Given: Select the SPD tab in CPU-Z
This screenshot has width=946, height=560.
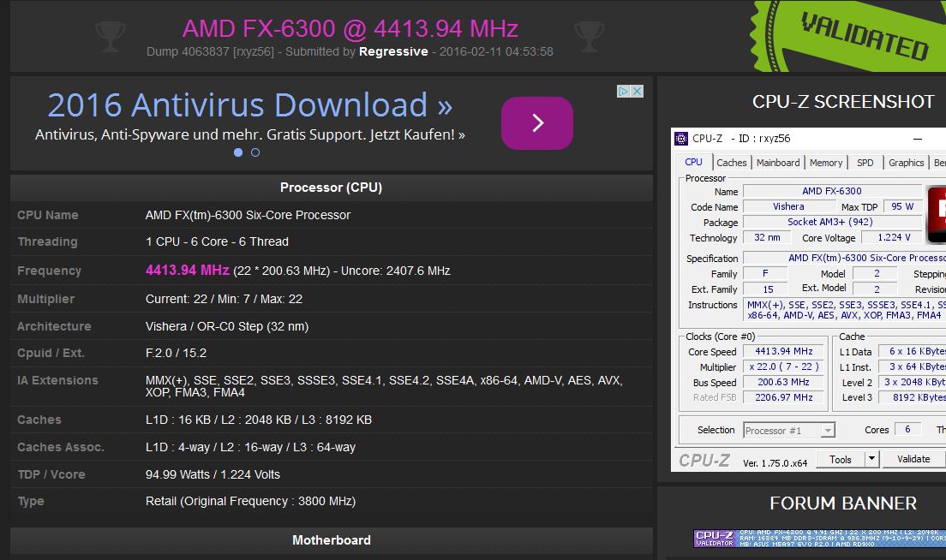Looking at the screenshot, I should click(x=865, y=163).
